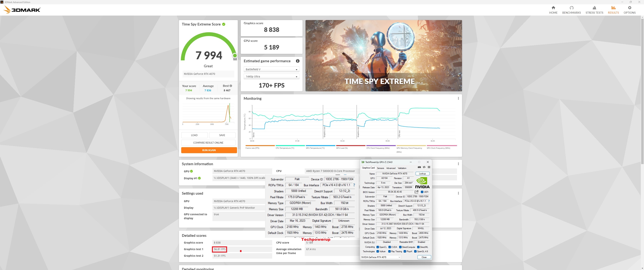Switch to the Sensors tab in GPU-Z

380,168
